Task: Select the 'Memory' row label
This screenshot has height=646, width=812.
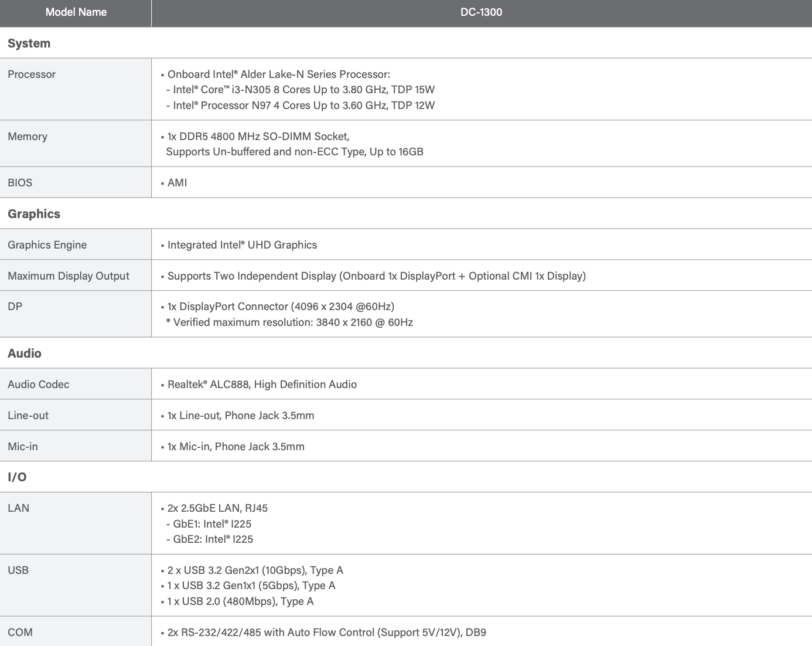Action: click(28, 137)
